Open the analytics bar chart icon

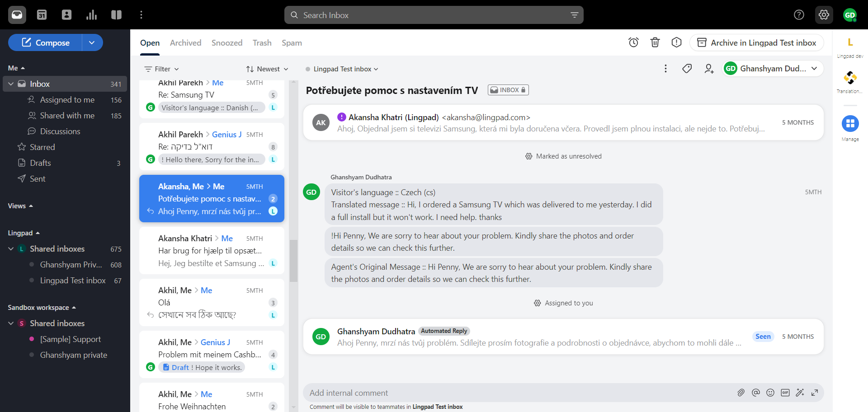click(91, 15)
